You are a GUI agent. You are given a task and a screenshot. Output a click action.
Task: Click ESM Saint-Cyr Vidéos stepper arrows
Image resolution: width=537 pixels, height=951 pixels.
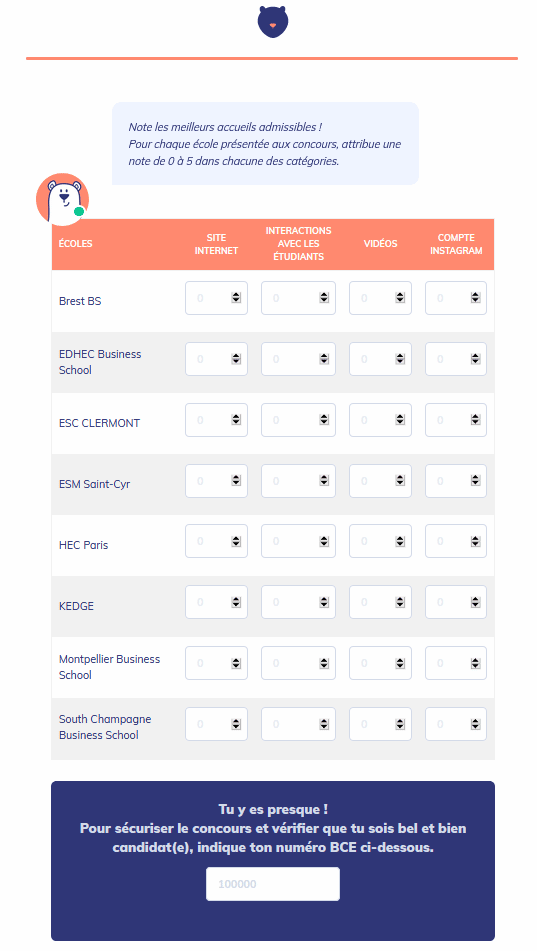pos(400,480)
